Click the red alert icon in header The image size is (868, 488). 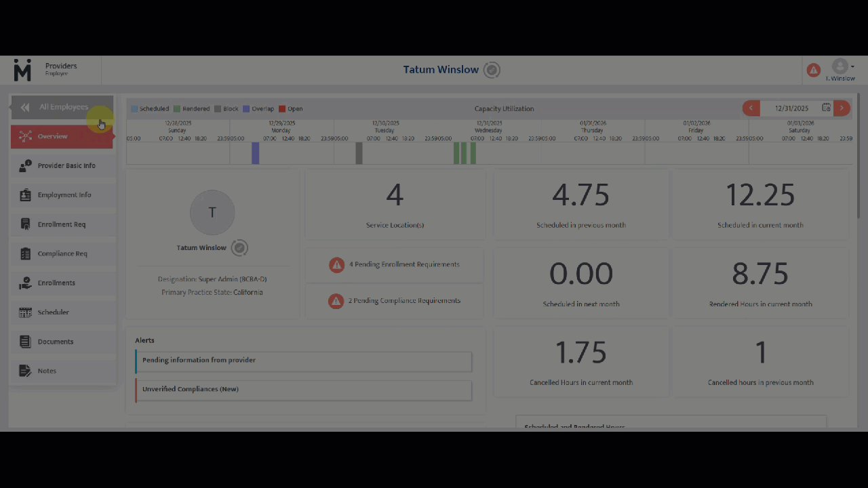point(813,70)
